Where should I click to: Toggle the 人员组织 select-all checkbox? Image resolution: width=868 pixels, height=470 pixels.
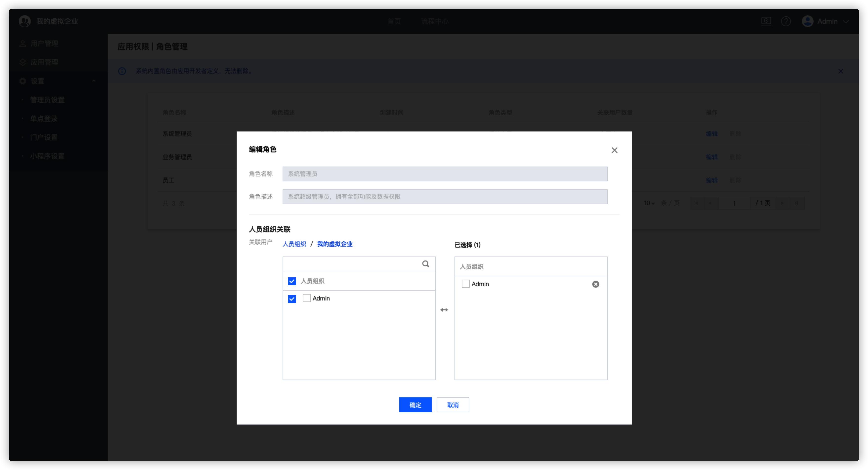tap(292, 281)
